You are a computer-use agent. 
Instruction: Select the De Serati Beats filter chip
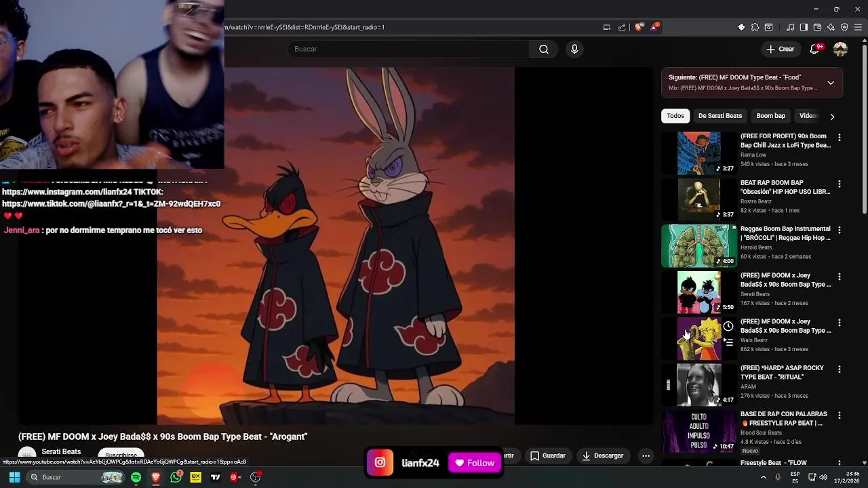pyautogui.click(x=720, y=116)
